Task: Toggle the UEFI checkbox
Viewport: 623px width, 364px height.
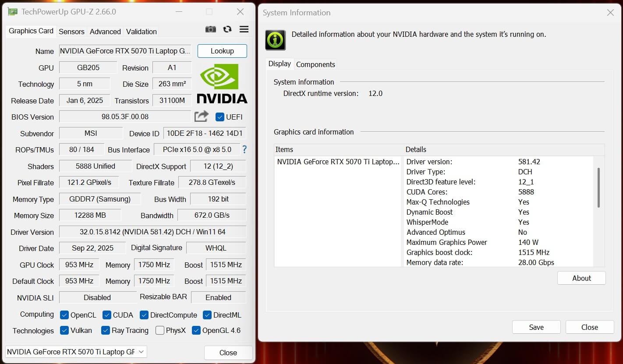Action: [220, 117]
